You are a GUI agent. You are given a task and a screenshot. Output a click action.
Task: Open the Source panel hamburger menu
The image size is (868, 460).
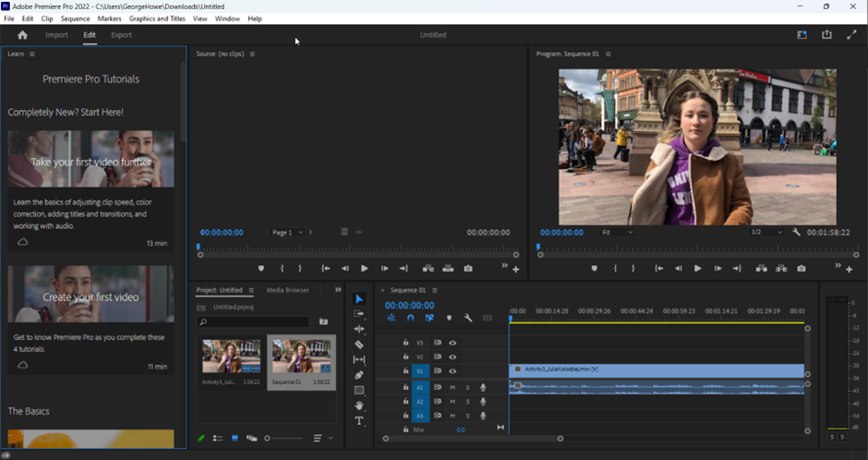click(x=252, y=54)
